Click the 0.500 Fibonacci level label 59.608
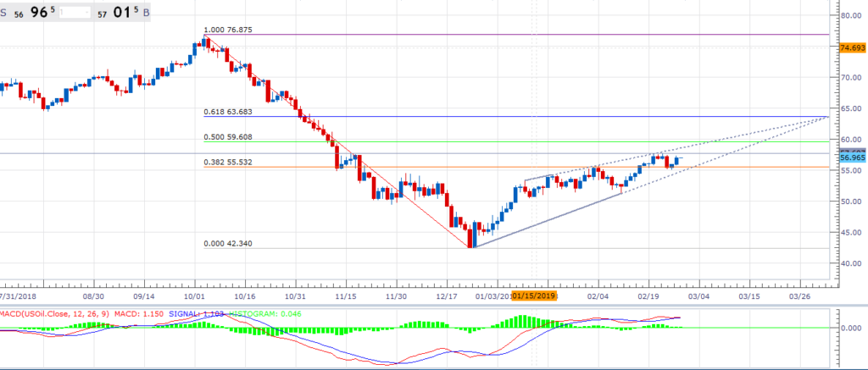Image resolution: width=868 pixels, height=370 pixels. (x=228, y=136)
